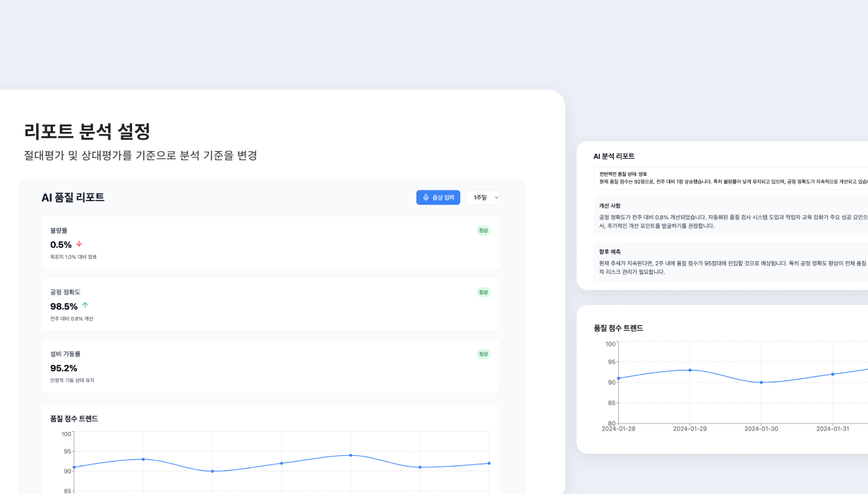This screenshot has width=868, height=494.
Task: Click the 2024-01-31 axis label on right chart
Action: pyautogui.click(x=833, y=428)
